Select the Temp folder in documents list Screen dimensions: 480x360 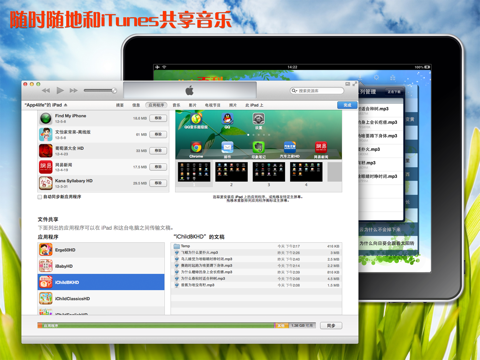click(256, 246)
